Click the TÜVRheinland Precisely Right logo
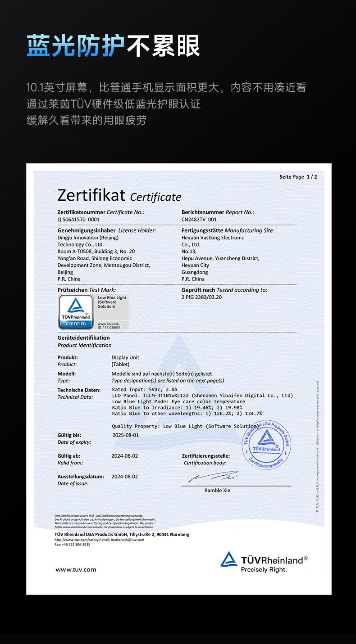This screenshot has height=644, width=356. 264,562
